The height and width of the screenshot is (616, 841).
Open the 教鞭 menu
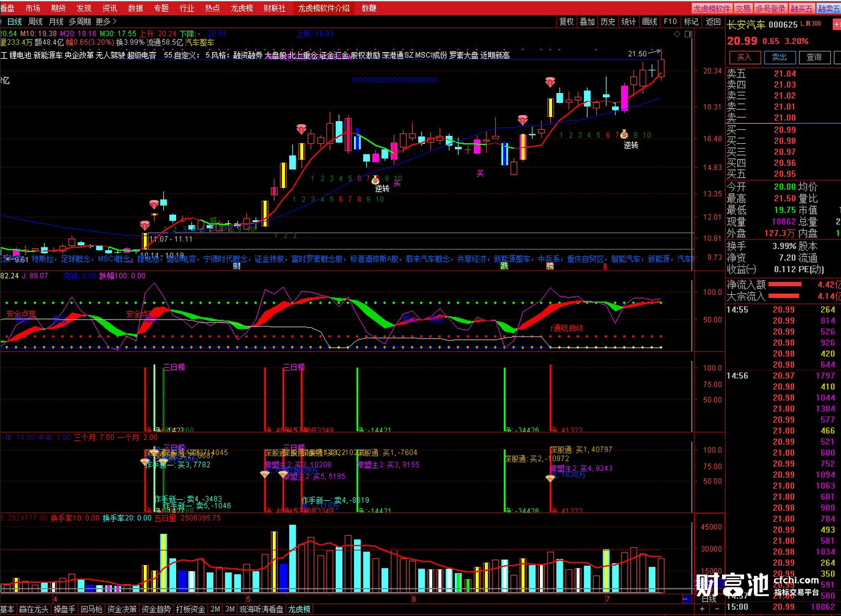369,9
